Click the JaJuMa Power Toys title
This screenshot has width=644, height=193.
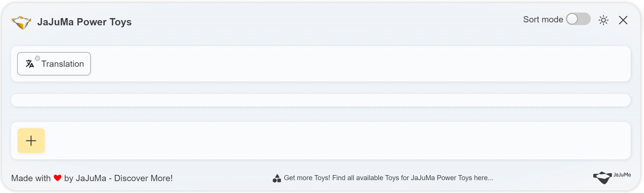tap(84, 22)
